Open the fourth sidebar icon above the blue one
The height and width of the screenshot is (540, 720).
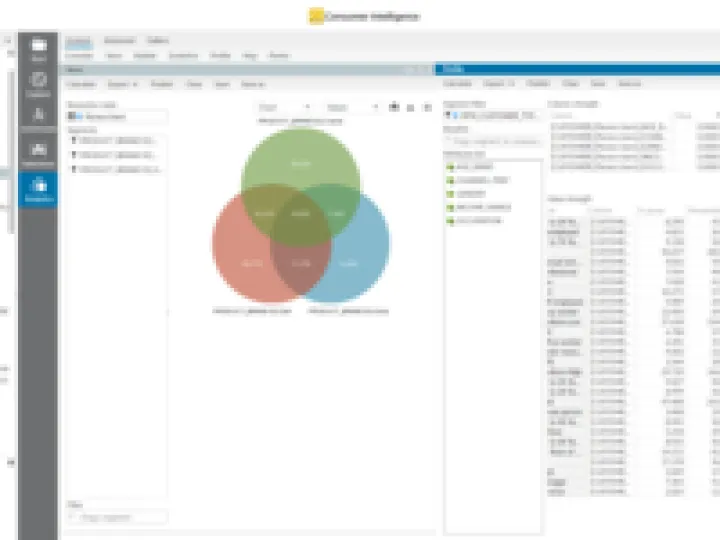[38, 152]
